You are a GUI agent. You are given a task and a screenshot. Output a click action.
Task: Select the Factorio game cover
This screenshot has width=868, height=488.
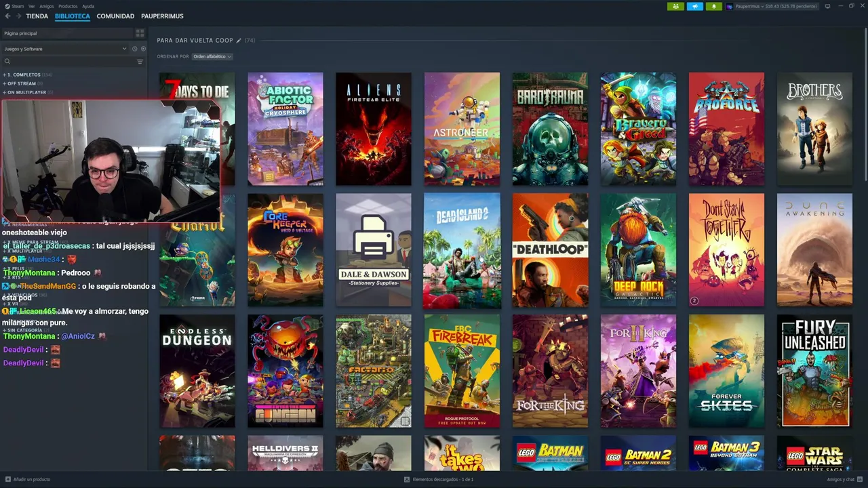coord(374,371)
